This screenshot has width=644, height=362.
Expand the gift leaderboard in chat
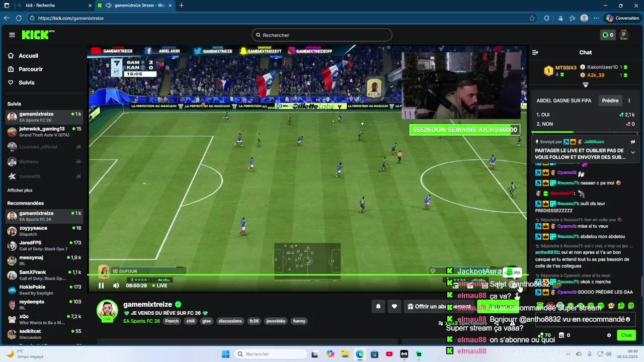[x=586, y=85]
